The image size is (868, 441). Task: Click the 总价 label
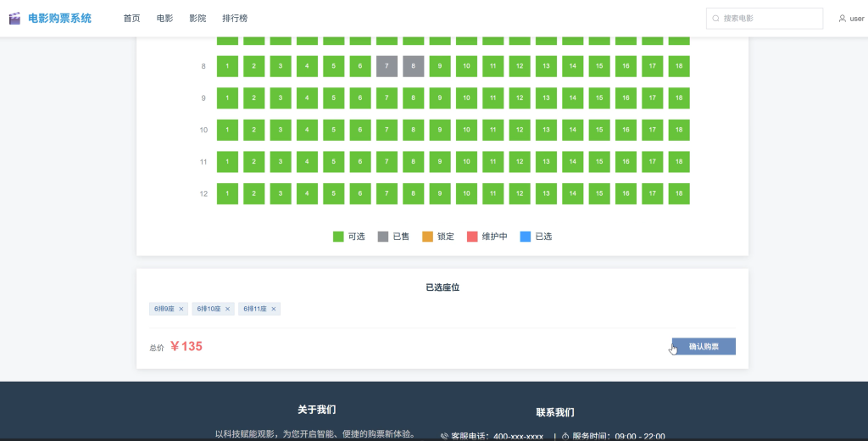157,348
